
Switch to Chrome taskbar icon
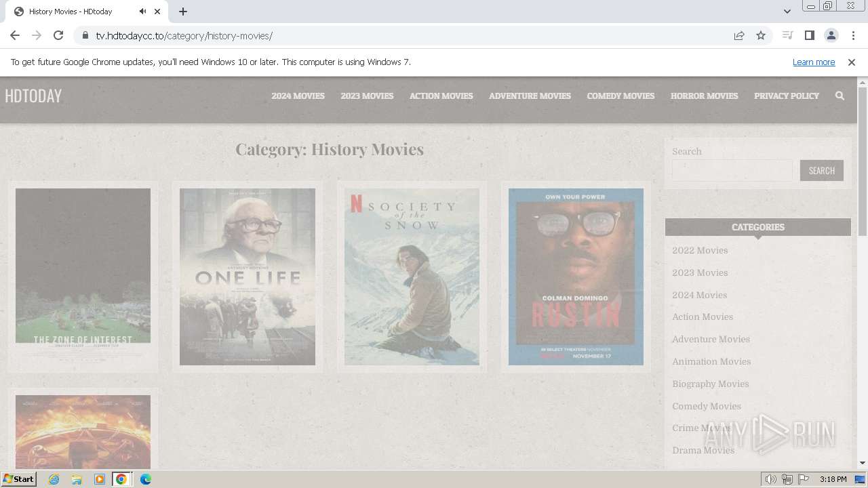[121, 479]
